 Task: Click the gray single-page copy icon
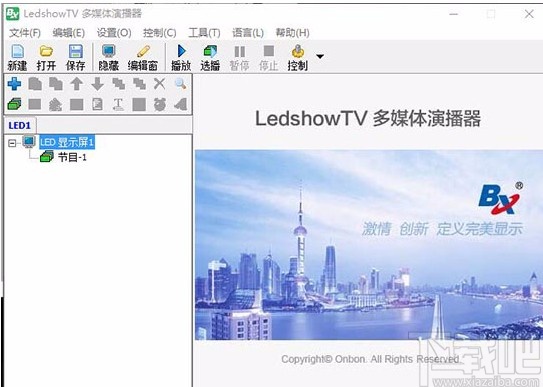pyautogui.click(x=35, y=84)
